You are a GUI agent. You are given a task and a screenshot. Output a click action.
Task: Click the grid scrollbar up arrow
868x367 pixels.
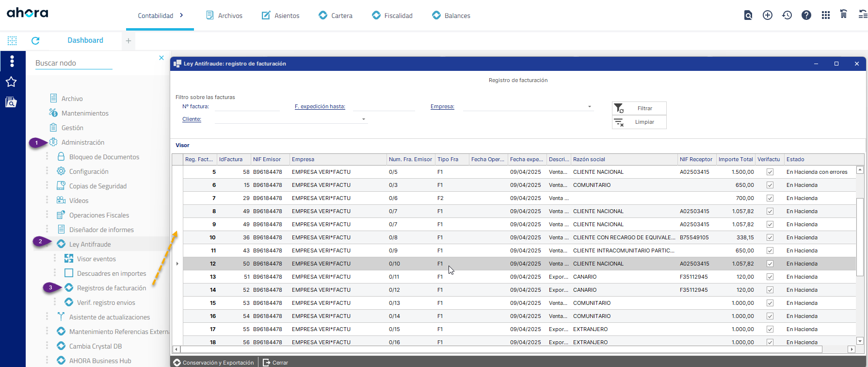click(x=860, y=170)
